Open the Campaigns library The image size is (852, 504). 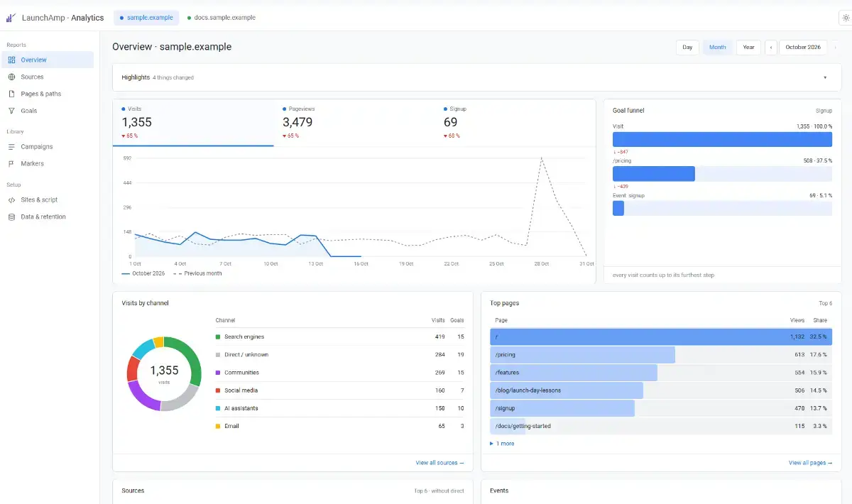[48, 147]
